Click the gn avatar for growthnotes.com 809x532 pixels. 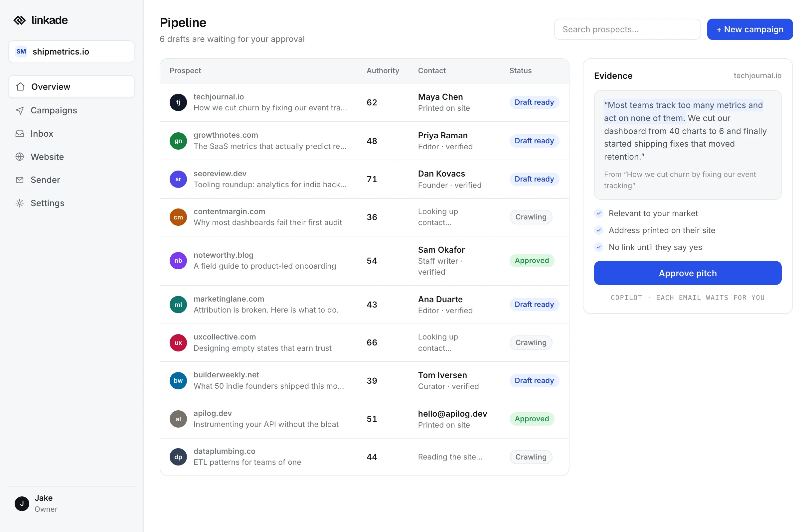[x=178, y=141]
